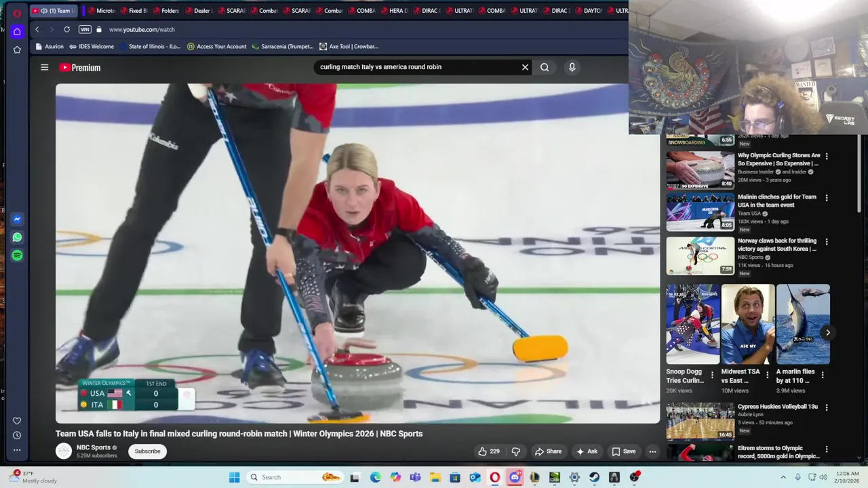Show hidden icons chevron in system tray

783,477
